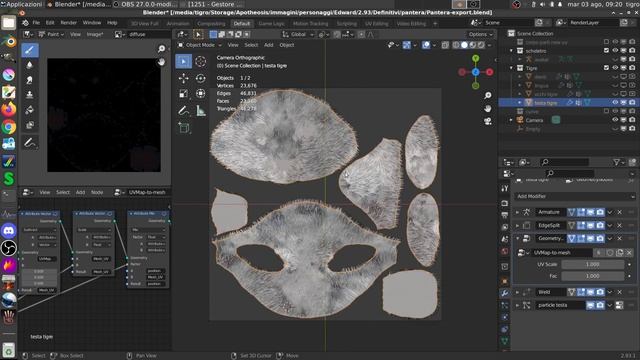Activate the Measure tool in 3D viewport
The width and height of the screenshot is (640, 360).
pos(200,111)
